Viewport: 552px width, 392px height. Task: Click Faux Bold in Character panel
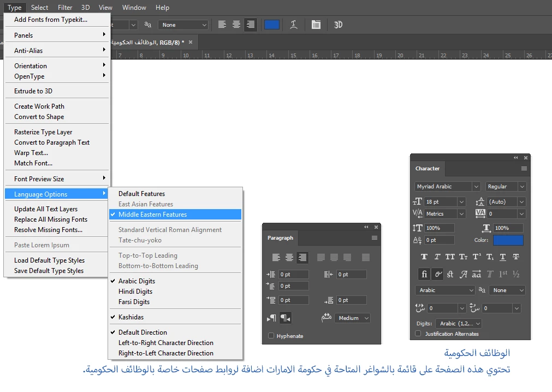[x=424, y=257]
